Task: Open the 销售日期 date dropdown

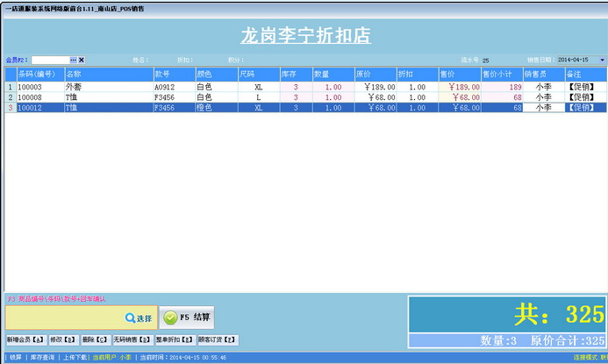Action: pyautogui.click(x=603, y=60)
